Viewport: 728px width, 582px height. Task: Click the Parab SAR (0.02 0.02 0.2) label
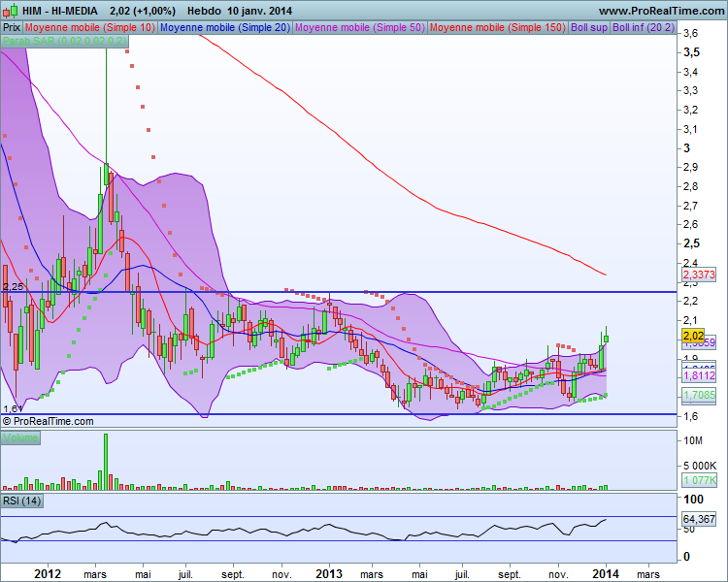[64, 41]
